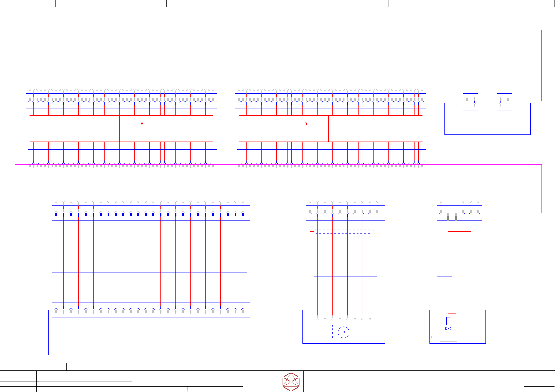
Task: Click the left thick red vertical trunk line
Action: pos(120,129)
